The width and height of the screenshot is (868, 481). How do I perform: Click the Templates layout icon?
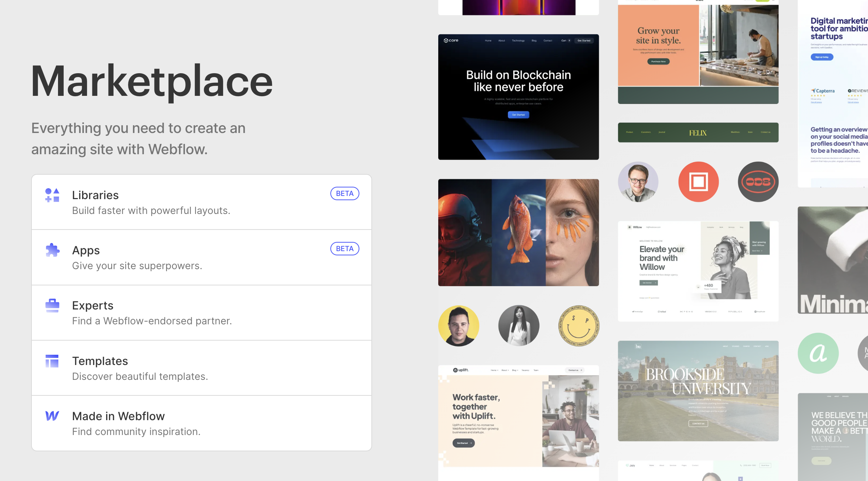52,361
